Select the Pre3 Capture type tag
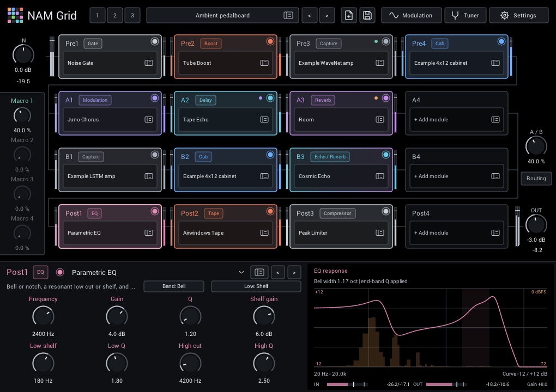 pyautogui.click(x=328, y=44)
